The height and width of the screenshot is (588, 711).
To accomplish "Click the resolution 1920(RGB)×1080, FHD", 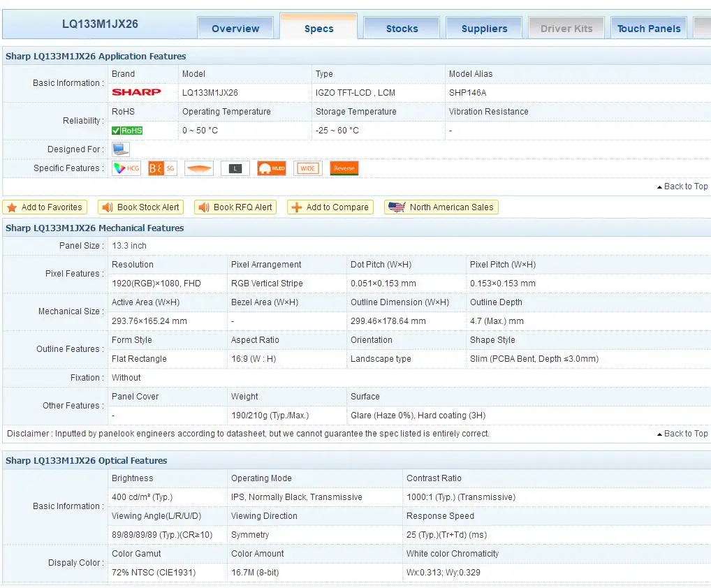I will (156, 284).
